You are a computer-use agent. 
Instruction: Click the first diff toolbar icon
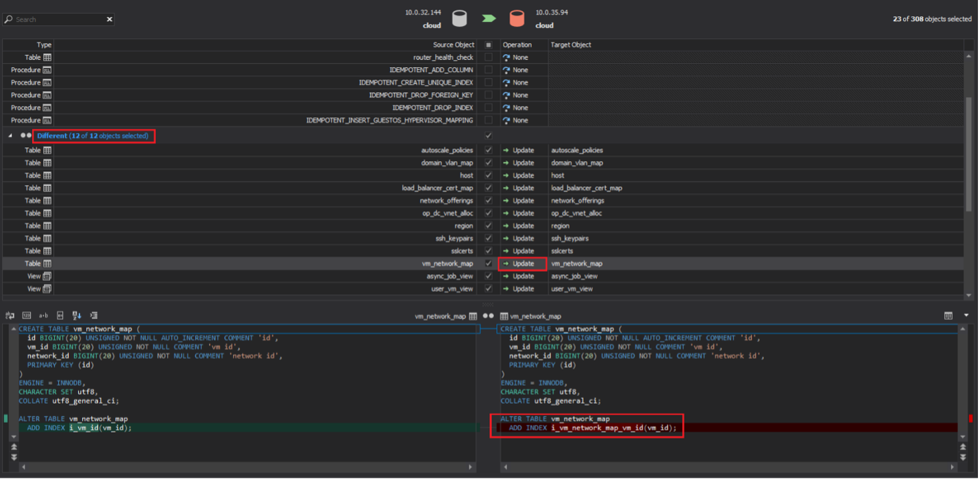[10, 316]
